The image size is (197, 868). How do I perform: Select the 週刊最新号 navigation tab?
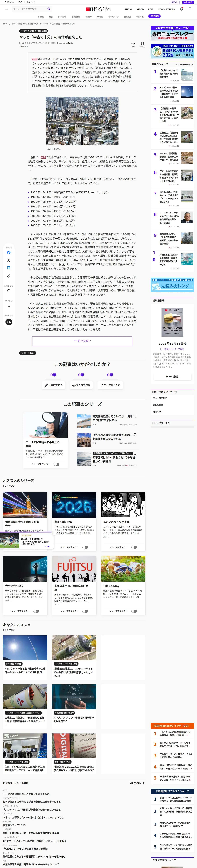coord(76,17)
